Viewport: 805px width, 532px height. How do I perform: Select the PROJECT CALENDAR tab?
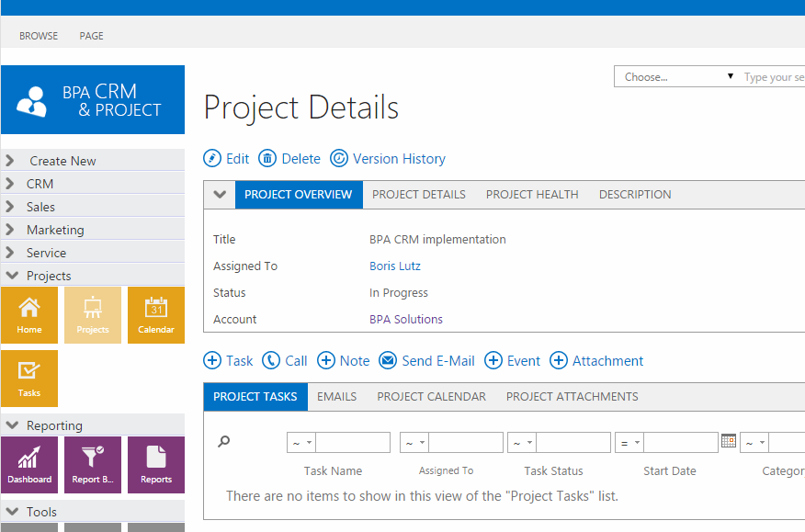click(x=431, y=396)
